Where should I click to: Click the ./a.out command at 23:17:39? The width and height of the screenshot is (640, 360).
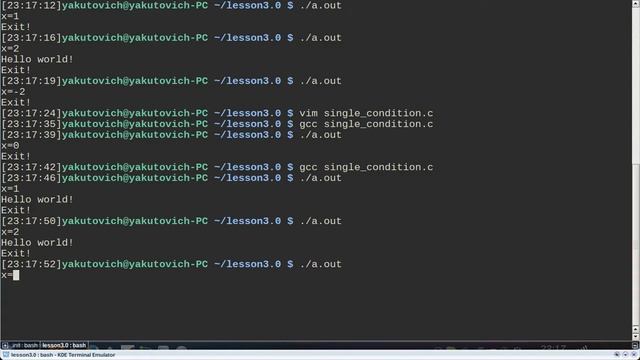[x=320, y=135]
